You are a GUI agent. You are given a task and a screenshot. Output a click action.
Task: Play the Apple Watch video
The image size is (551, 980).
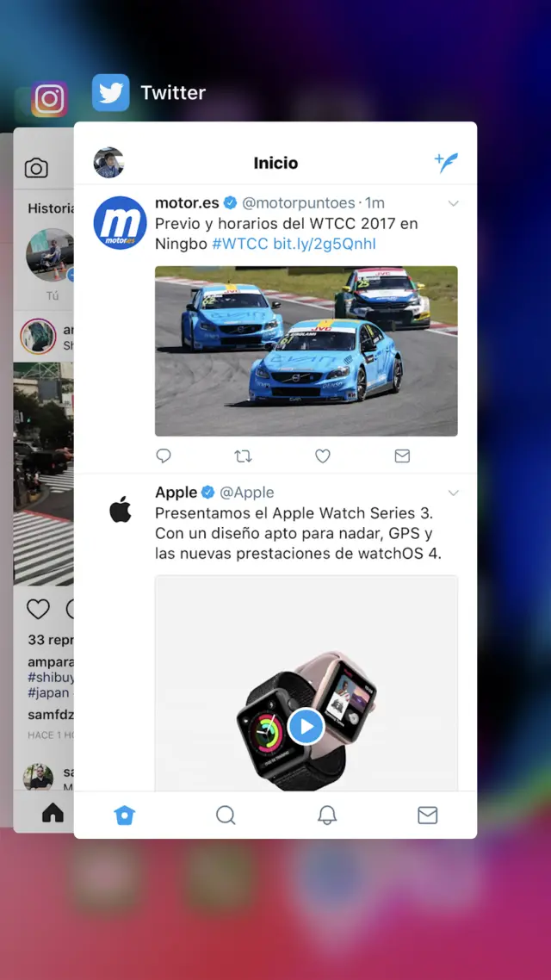point(306,726)
